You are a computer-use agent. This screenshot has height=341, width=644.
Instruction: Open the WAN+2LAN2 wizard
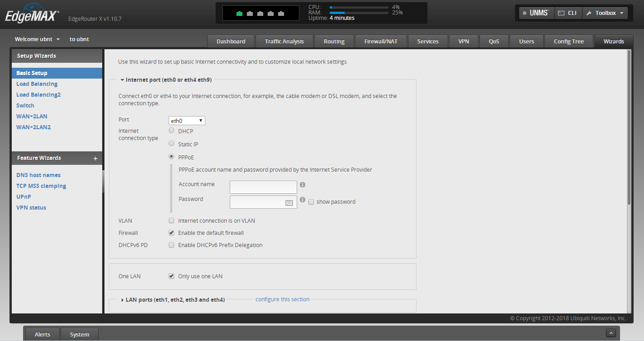click(33, 127)
